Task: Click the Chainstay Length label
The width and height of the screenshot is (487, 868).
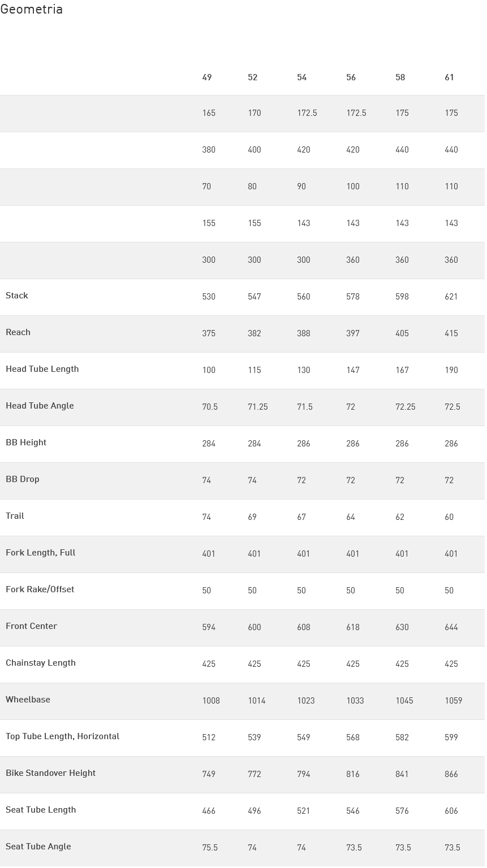Action: click(x=41, y=663)
